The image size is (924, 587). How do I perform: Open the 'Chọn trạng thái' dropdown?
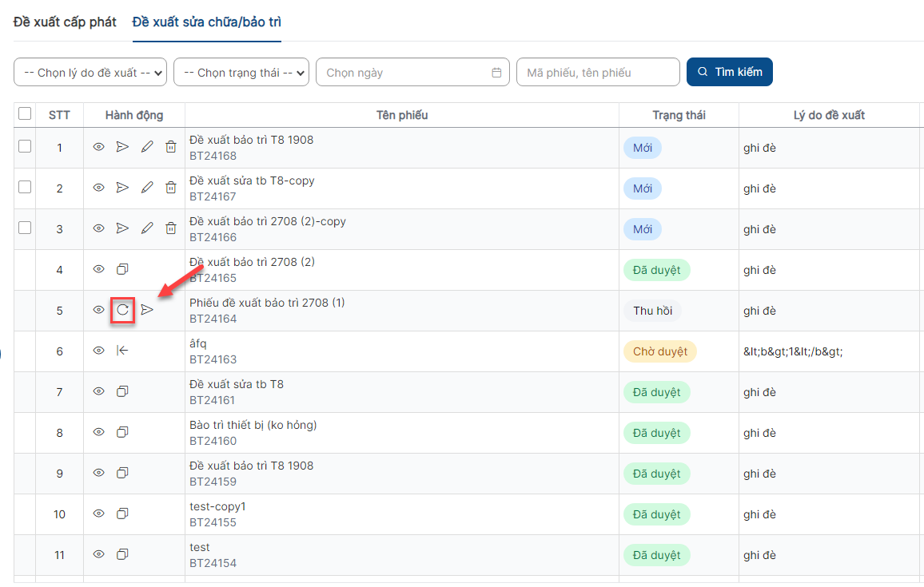coord(241,73)
